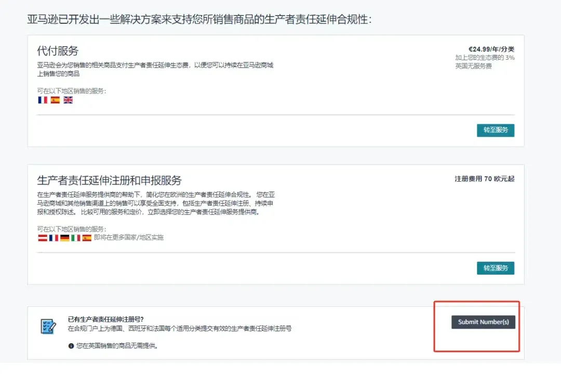Click the 即将在更多国家/地区实施 text
The width and height of the screenshot is (561, 392).
pos(129,238)
